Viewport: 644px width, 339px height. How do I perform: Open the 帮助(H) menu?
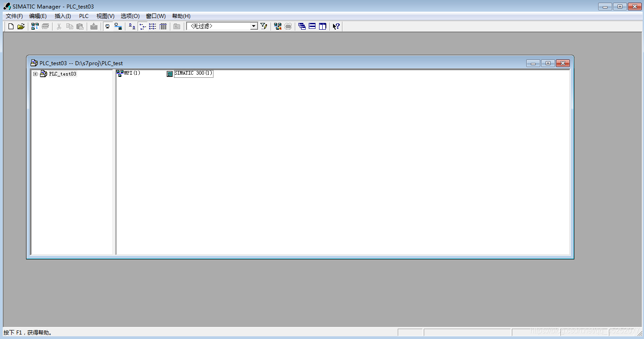(x=181, y=16)
